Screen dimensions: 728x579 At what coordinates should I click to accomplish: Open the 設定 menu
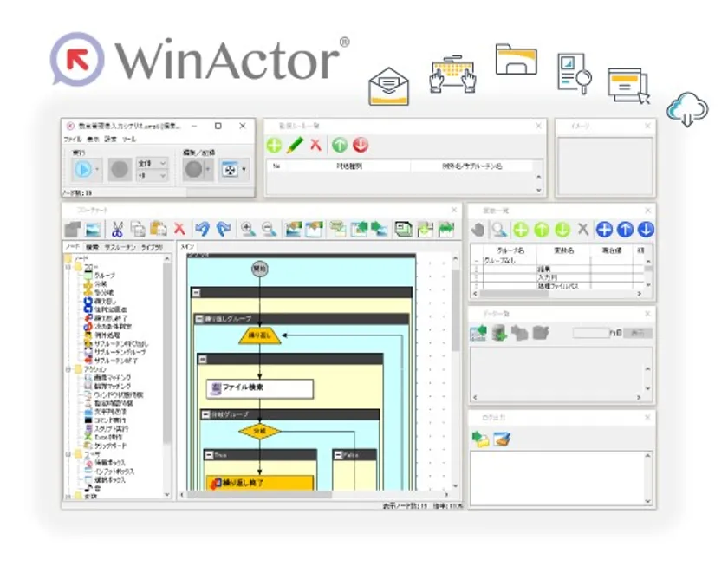[110, 139]
